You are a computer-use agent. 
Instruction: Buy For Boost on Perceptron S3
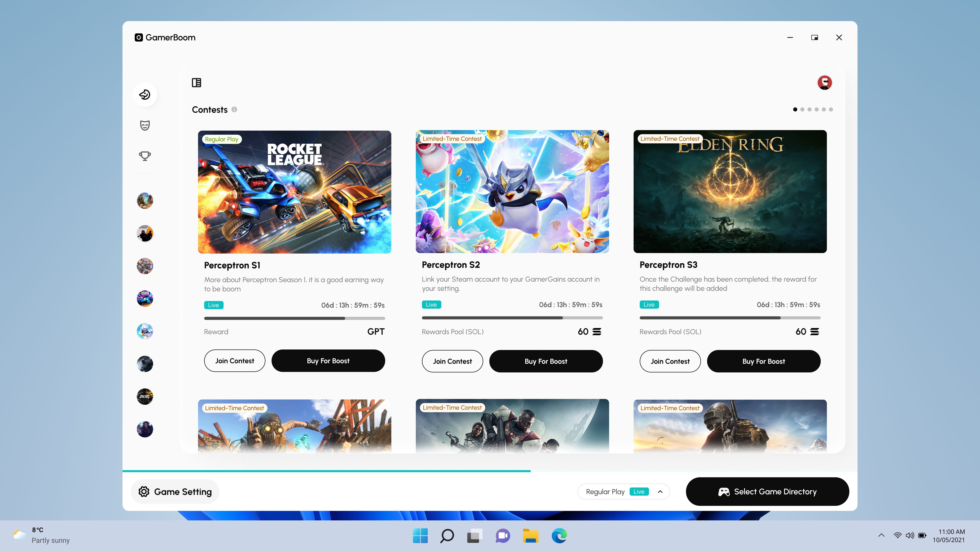[764, 361]
